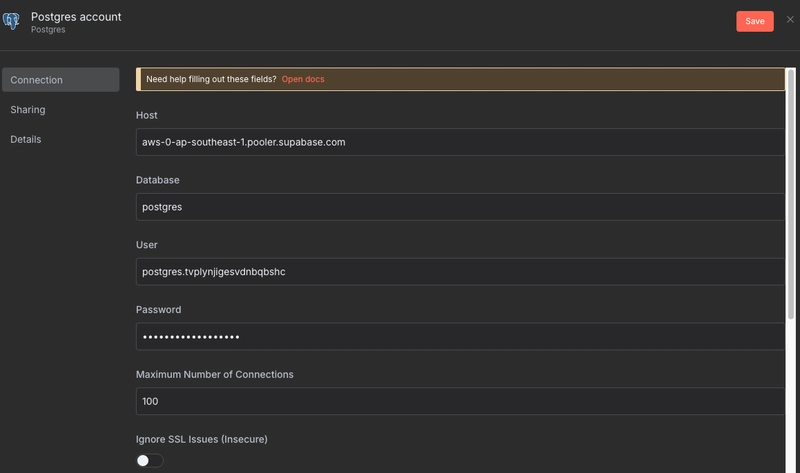Focus the Database input field
This screenshot has height=473, width=800.
pyautogui.click(x=460, y=207)
